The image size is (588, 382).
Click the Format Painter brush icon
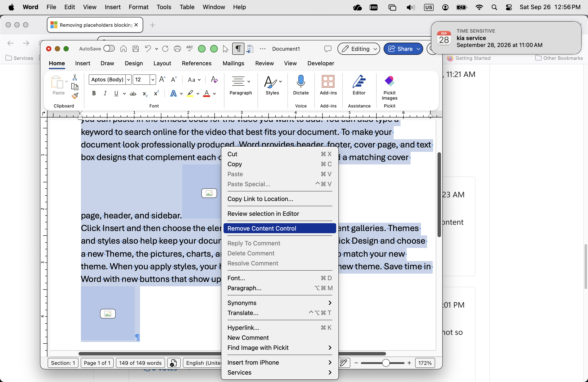75,96
